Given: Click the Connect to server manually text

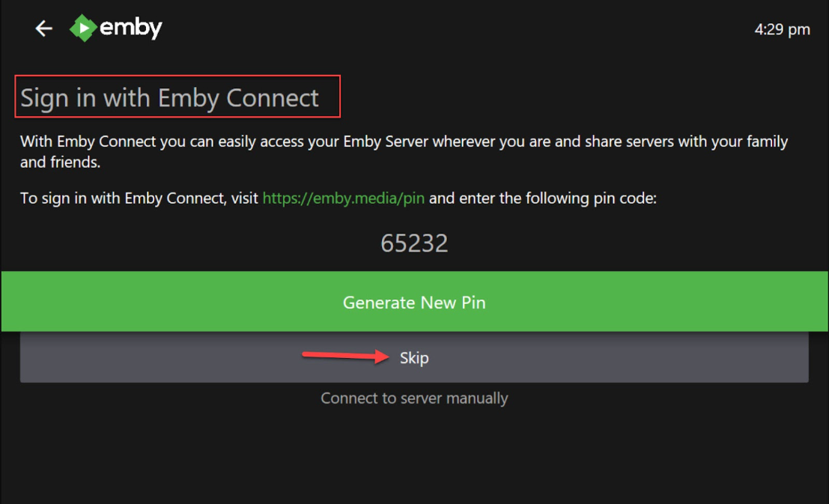Looking at the screenshot, I should (414, 398).
